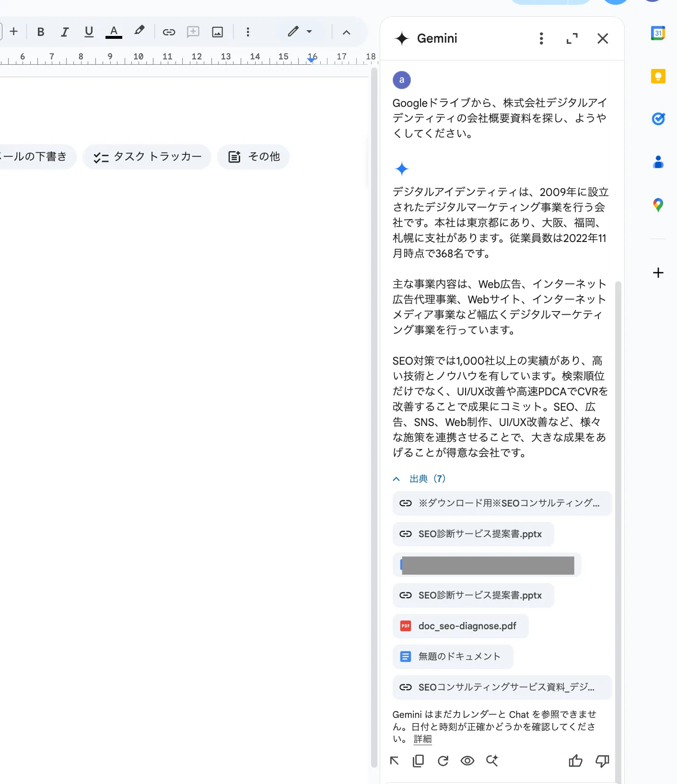Open Google Tasks in the side panel

point(658,119)
